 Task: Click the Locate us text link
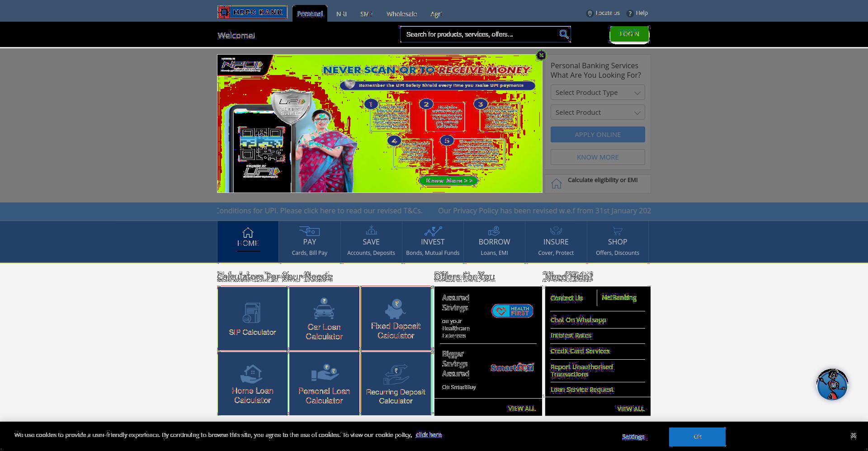[608, 13]
